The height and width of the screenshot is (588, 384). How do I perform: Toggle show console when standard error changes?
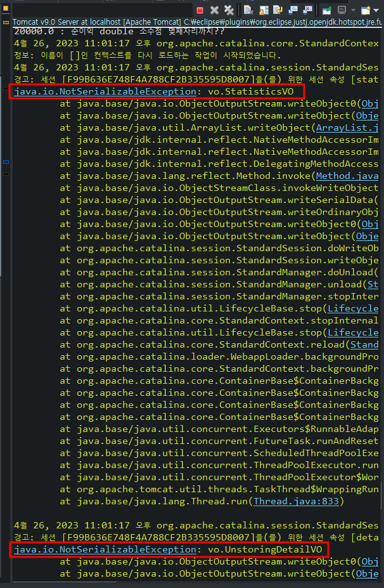click(x=307, y=10)
